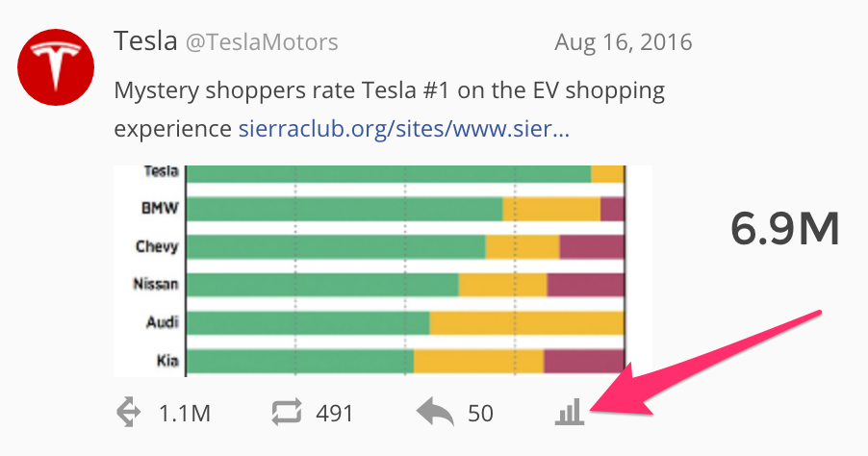Viewport: 868px width, 456px height.
Task: Click the Chevy label in the chart
Action: point(156,247)
